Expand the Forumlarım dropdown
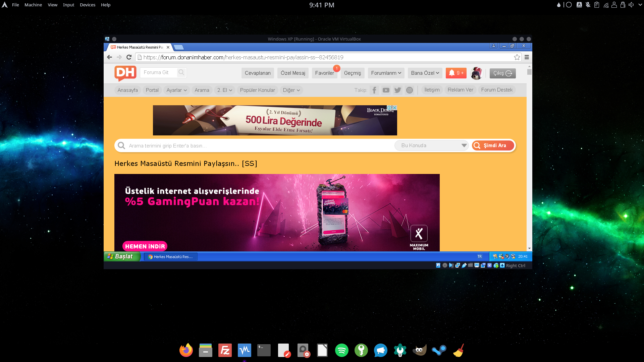 (386, 73)
